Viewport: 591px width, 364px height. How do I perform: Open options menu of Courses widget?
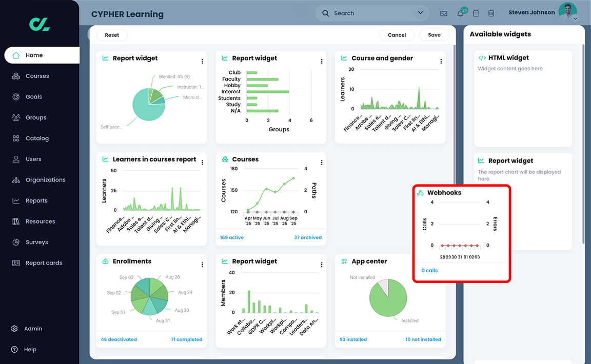[x=322, y=163]
